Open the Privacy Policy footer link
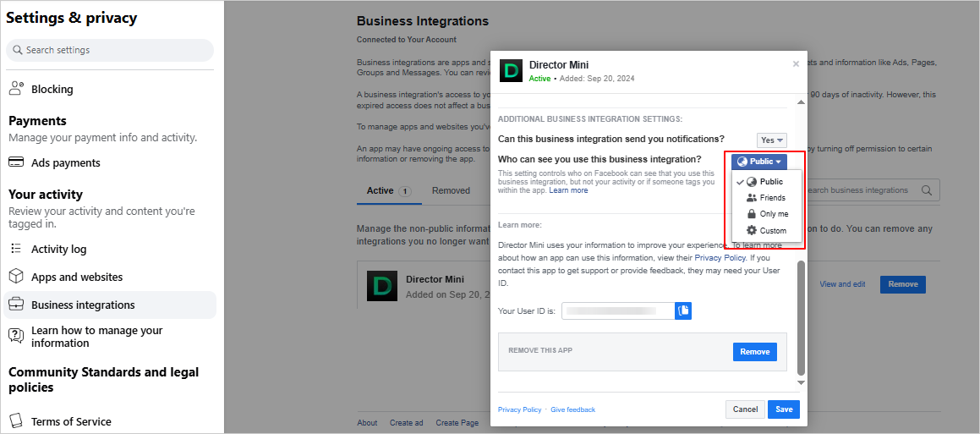This screenshot has width=980, height=434. [519, 409]
